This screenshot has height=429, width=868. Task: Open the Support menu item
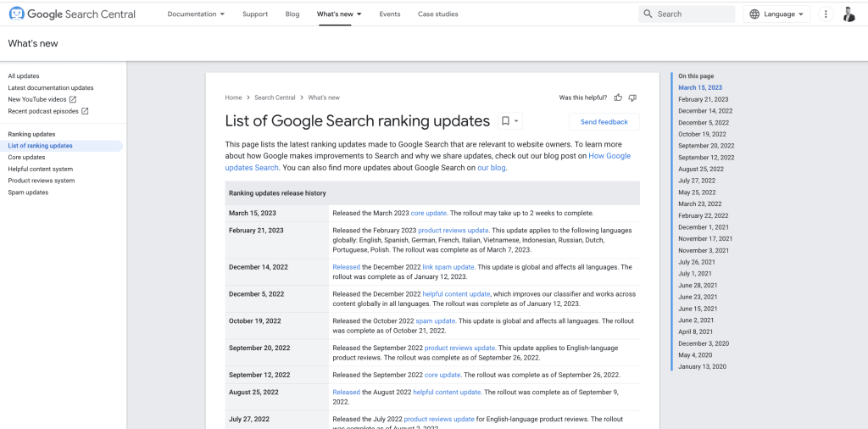[x=255, y=14]
